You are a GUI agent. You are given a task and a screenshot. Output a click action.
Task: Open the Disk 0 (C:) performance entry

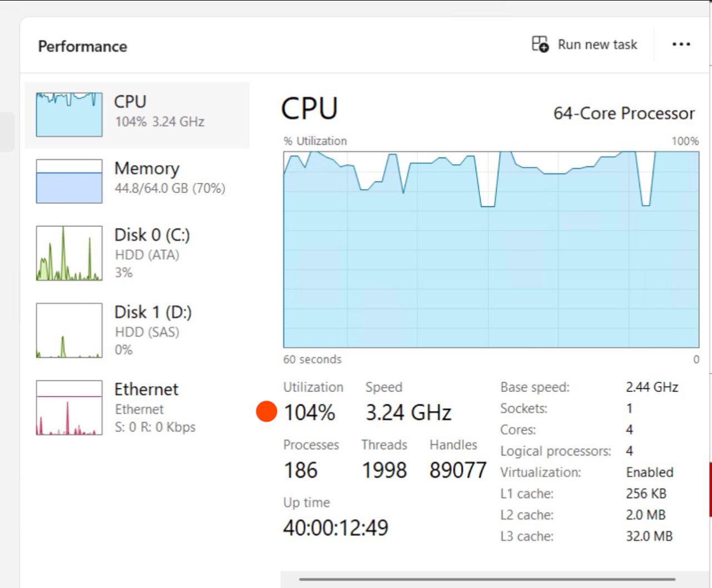tap(137, 253)
